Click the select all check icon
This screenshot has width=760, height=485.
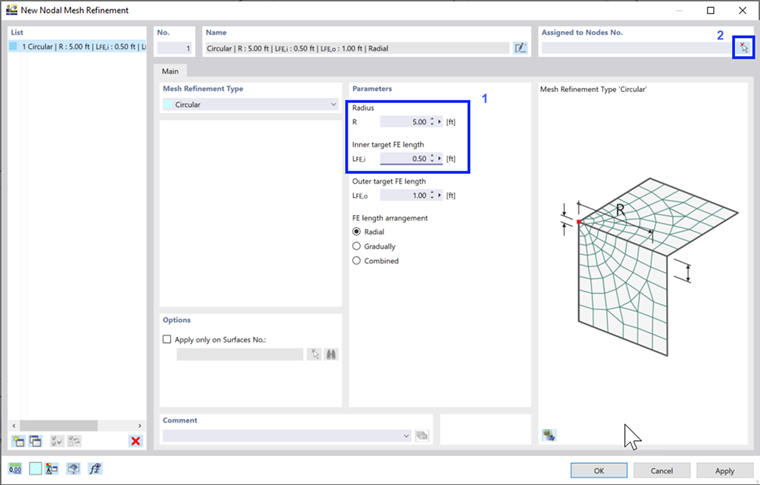pyautogui.click(x=57, y=441)
